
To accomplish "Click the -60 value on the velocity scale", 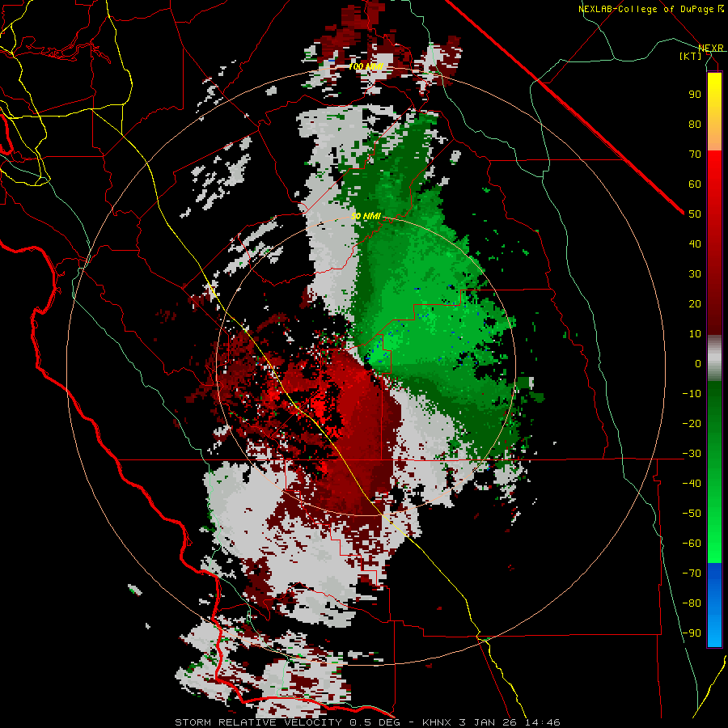I will (x=692, y=544).
